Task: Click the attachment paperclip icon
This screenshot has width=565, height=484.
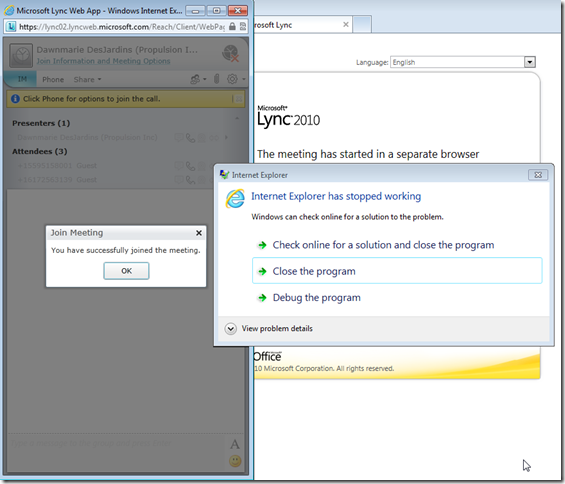Action: click(217, 79)
